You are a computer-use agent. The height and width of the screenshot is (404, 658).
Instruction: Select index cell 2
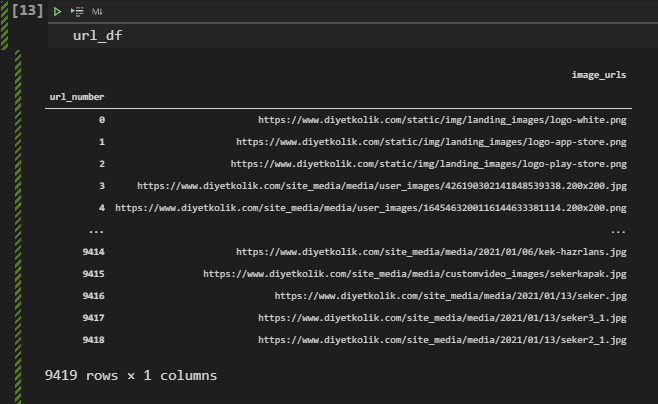[102, 164]
